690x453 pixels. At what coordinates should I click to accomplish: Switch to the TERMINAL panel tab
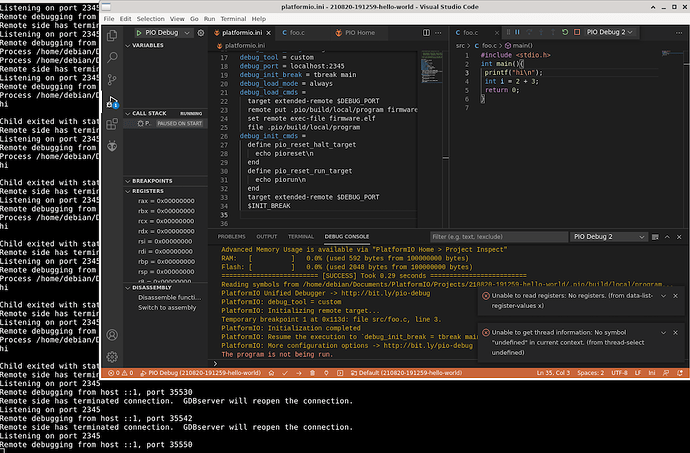click(x=301, y=237)
